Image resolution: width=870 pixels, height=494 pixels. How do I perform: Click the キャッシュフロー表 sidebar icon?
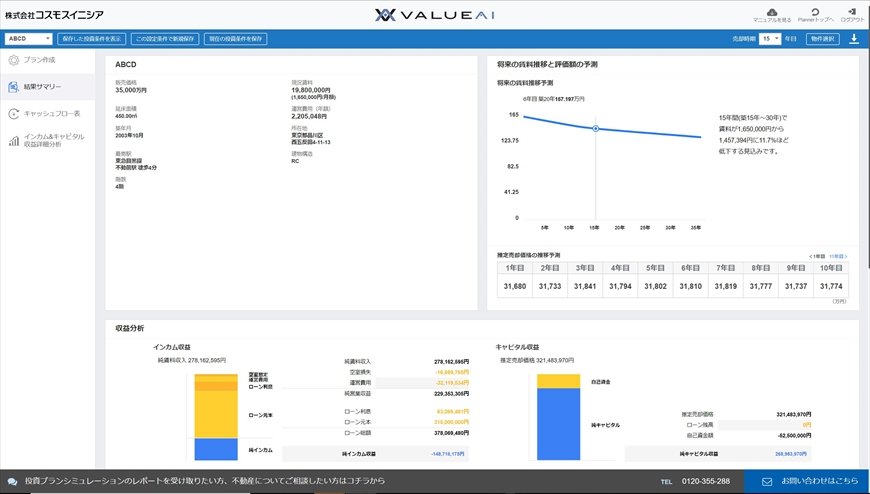[14, 113]
